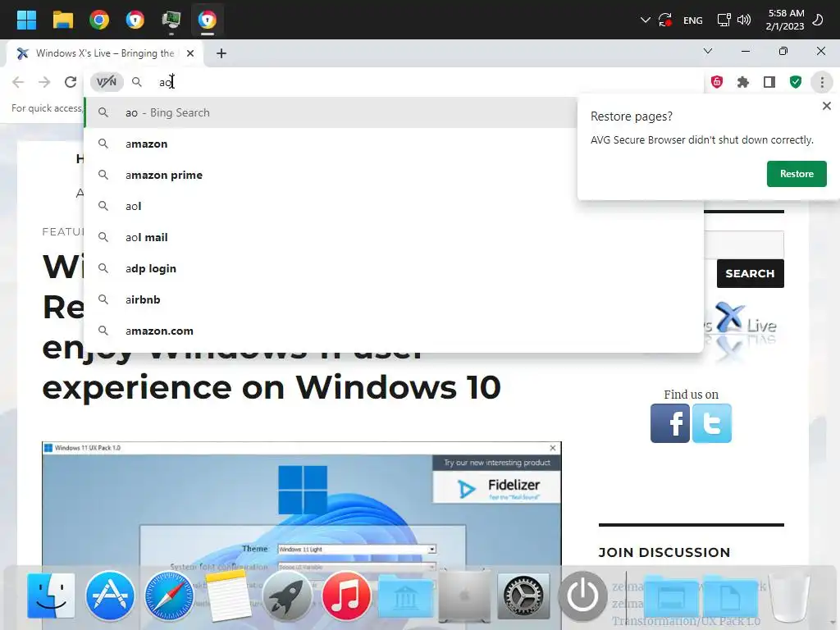This screenshot has width=840, height=630.
Task: Open a new browser tab
Action: click(x=221, y=53)
